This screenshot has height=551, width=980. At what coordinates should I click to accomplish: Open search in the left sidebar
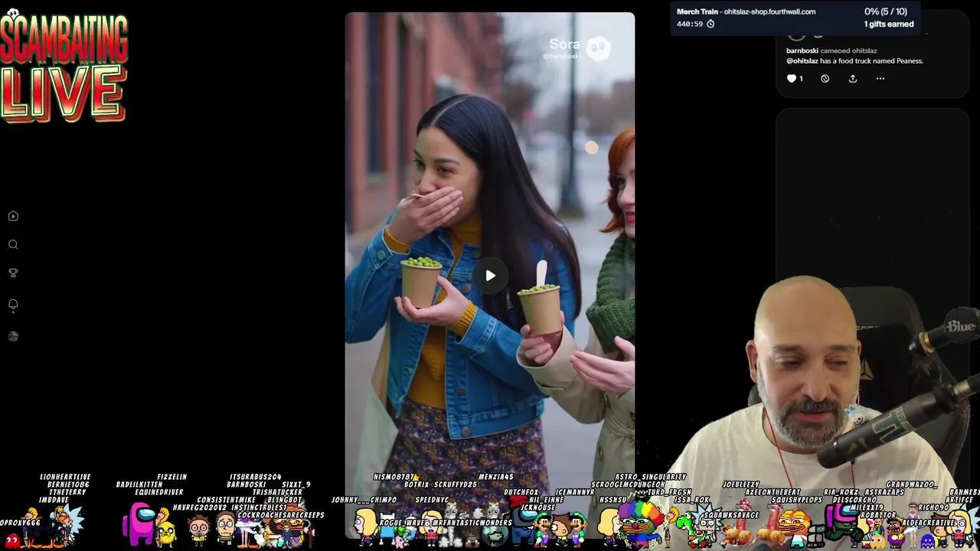pos(13,245)
